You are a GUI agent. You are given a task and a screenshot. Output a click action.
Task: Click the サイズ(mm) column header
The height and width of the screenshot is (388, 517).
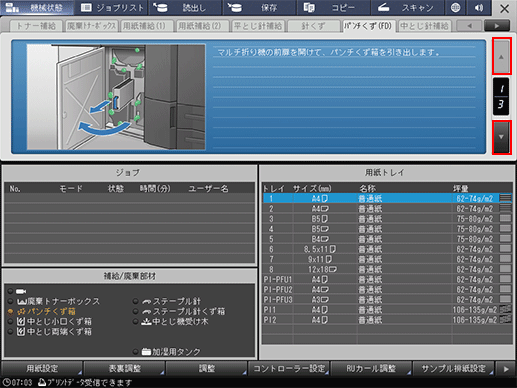(x=312, y=189)
